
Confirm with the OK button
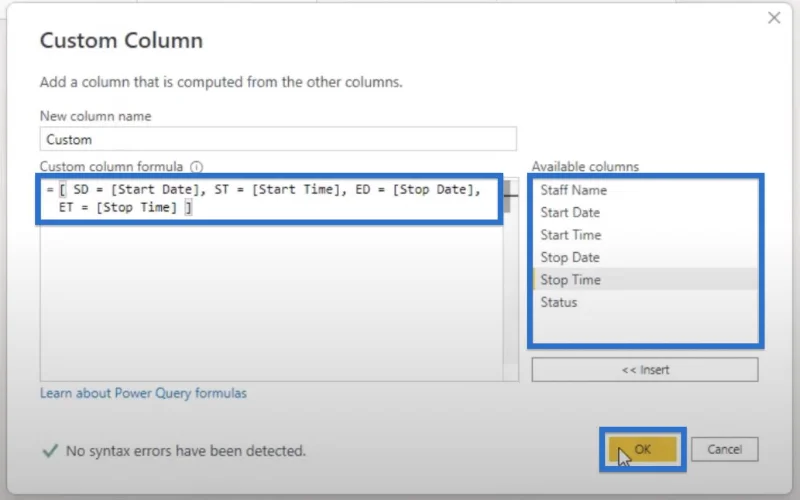pos(643,449)
